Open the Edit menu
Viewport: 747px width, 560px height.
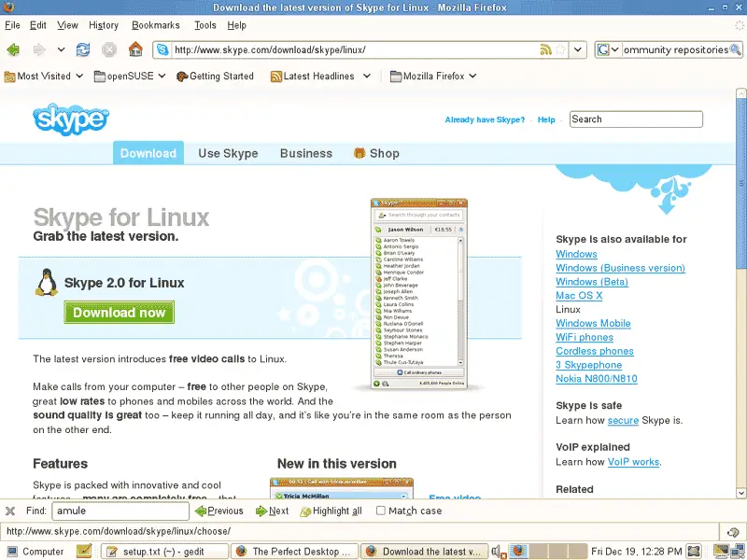(x=38, y=25)
